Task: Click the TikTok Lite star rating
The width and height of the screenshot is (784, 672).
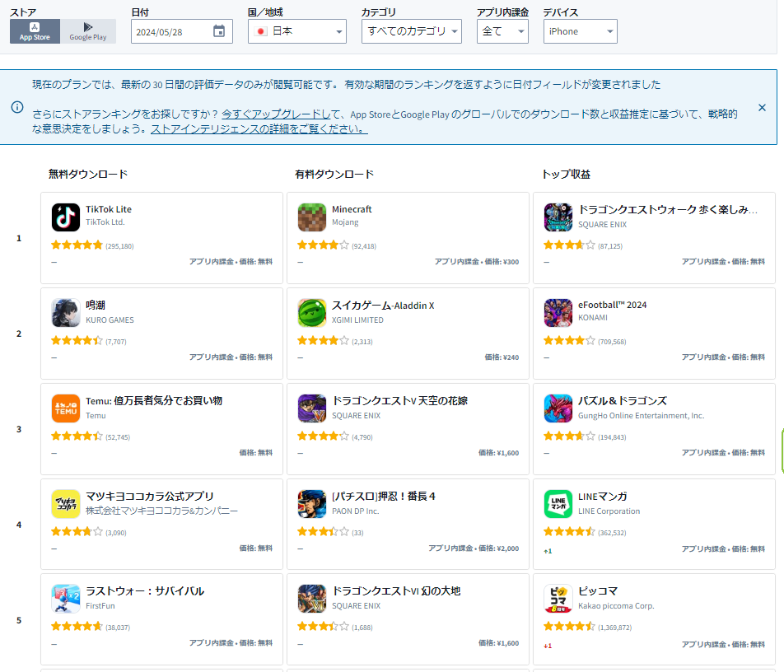Action: tap(77, 245)
